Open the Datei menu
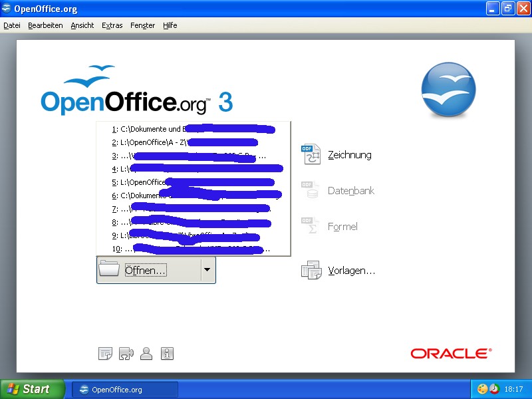532x399 pixels. click(12, 25)
